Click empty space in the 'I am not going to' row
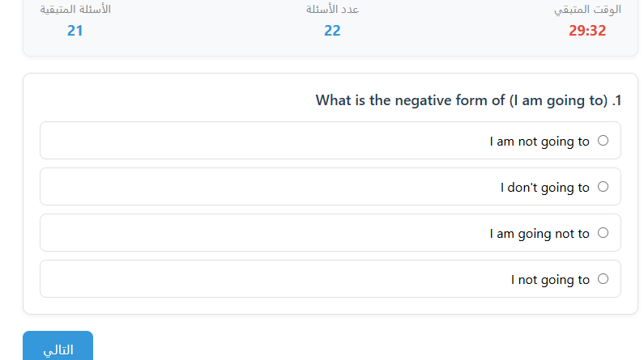This screenshot has width=644, height=360. pyautogui.click(x=243, y=141)
